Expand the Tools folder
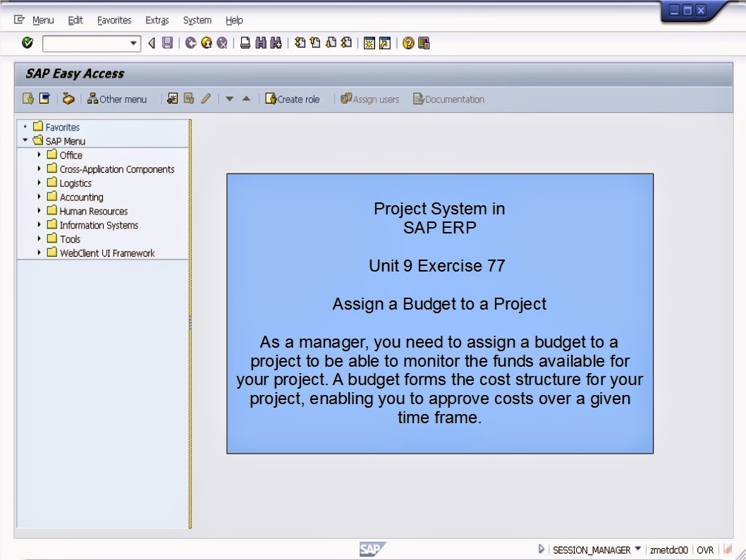The height and width of the screenshot is (560, 746). 39,238
